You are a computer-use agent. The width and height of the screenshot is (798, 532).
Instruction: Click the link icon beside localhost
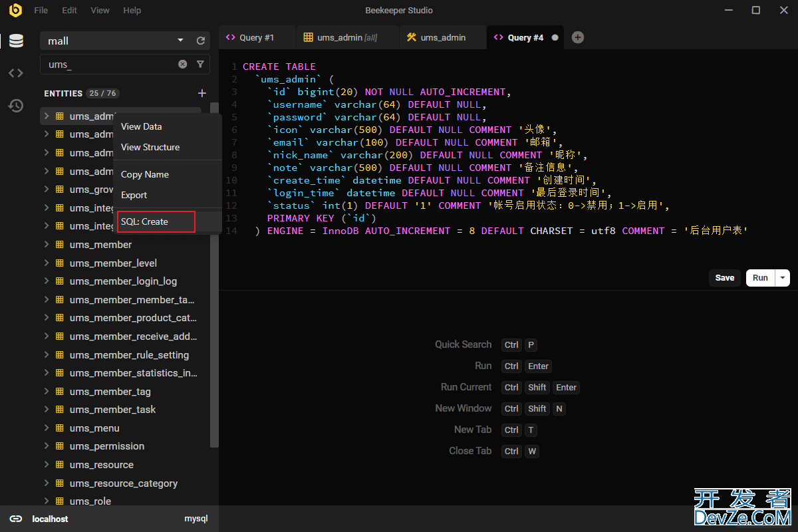16,519
